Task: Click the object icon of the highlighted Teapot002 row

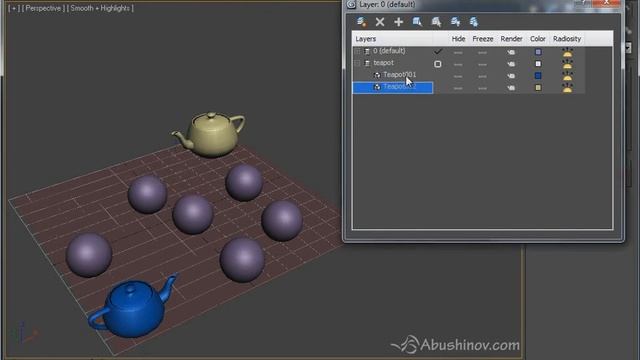Action: pyautogui.click(x=377, y=87)
